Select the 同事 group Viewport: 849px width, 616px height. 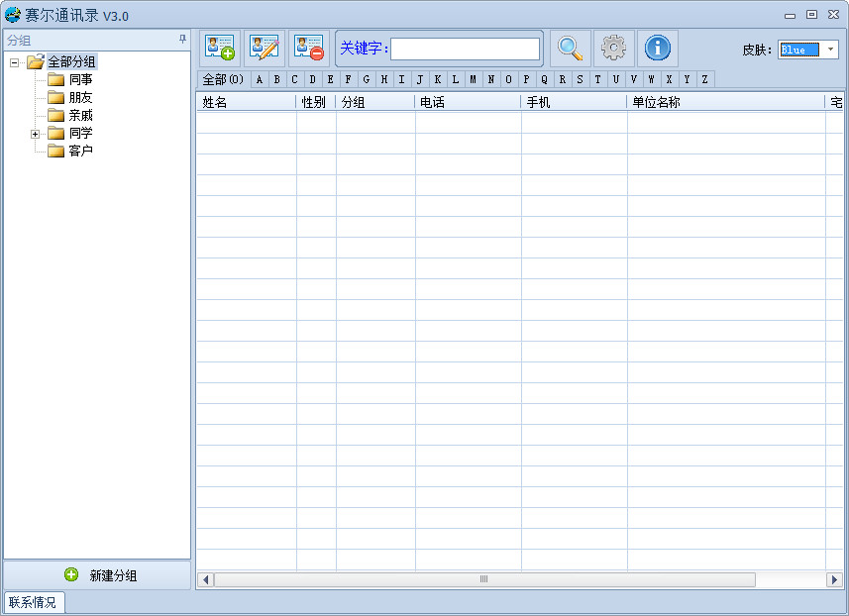click(80, 80)
